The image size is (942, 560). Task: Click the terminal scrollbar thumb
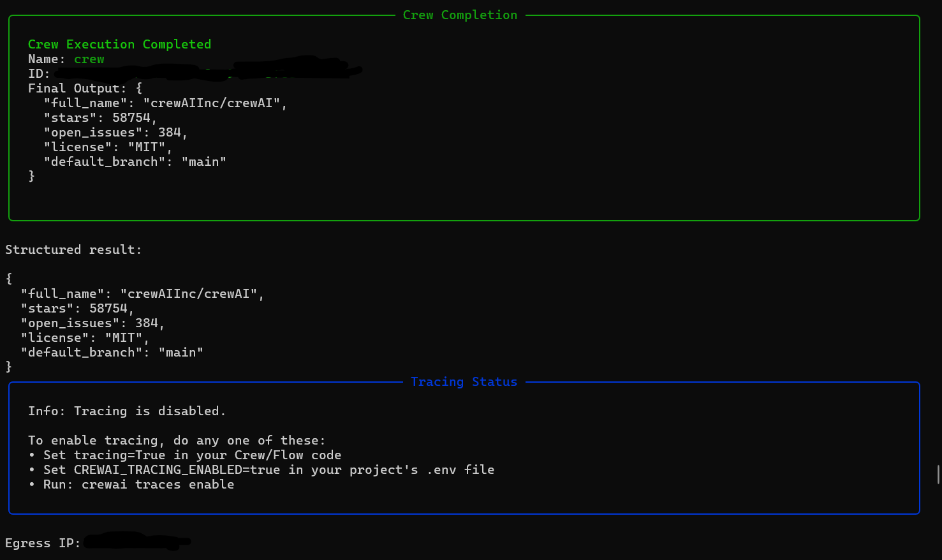938,475
